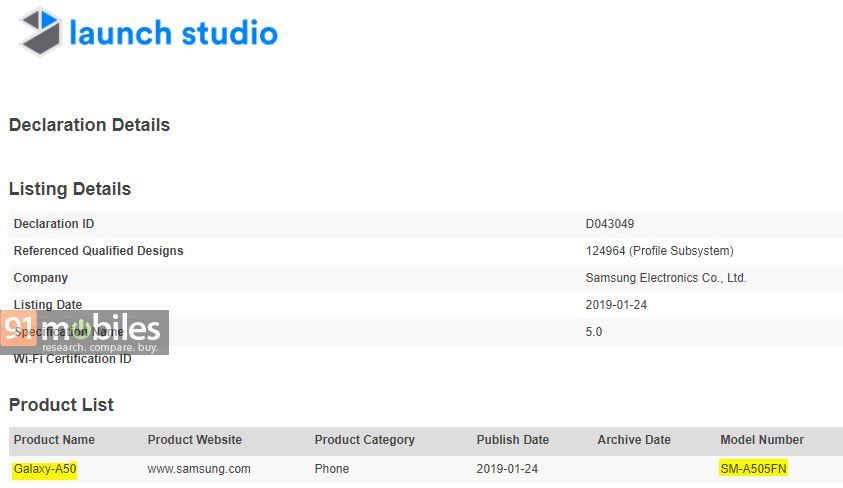Select the Phone category cell
Viewport: 843px width, 488px height.
(x=332, y=469)
